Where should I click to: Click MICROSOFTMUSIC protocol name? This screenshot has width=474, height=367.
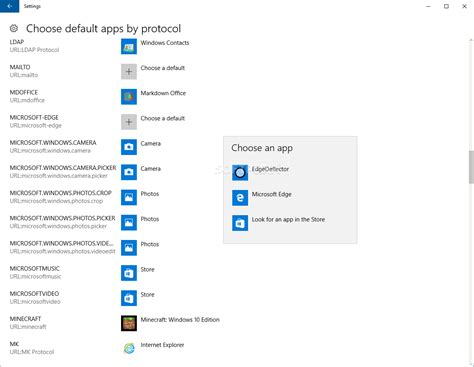tap(35, 268)
